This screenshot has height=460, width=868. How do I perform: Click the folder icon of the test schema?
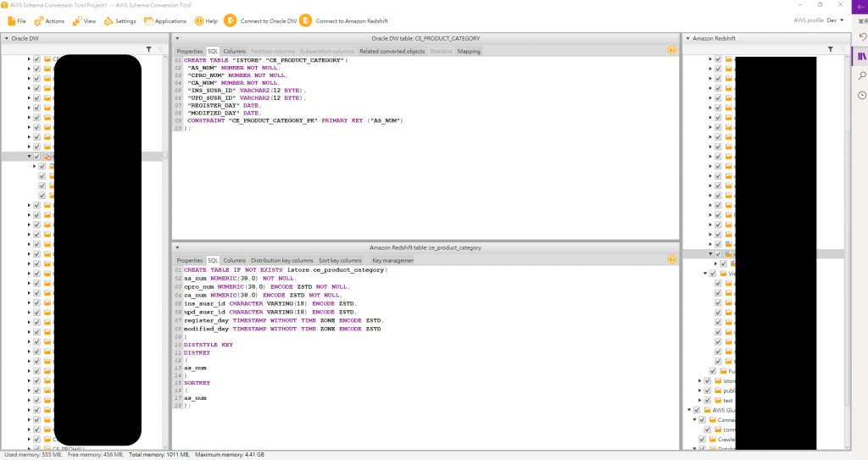coord(718,400)
